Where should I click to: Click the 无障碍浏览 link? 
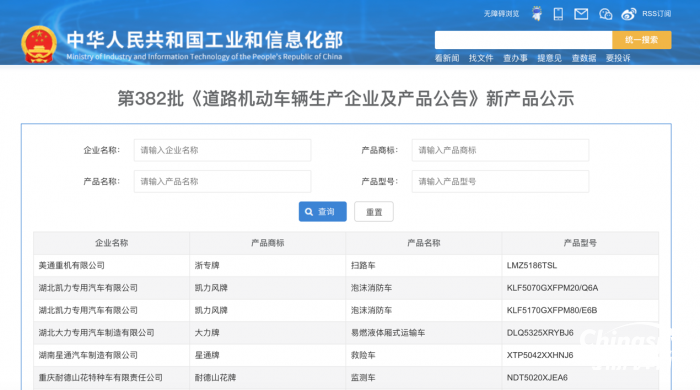(x=501, y=14)
